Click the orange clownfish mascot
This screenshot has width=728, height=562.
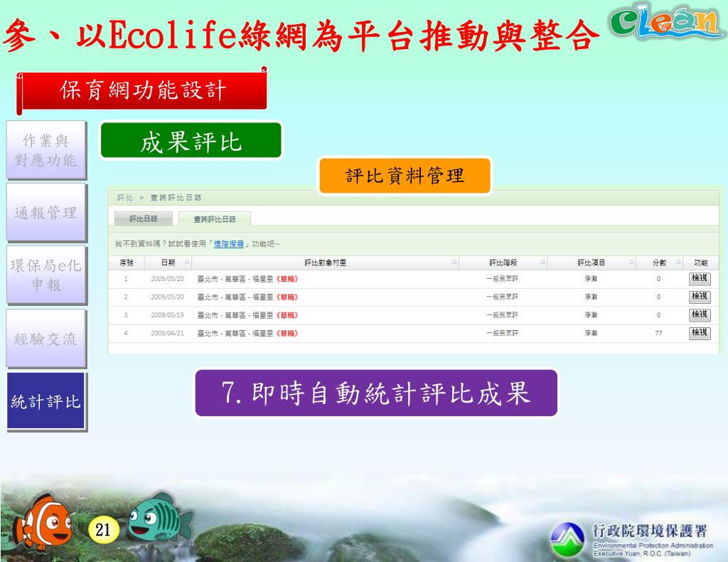point(43,523)
